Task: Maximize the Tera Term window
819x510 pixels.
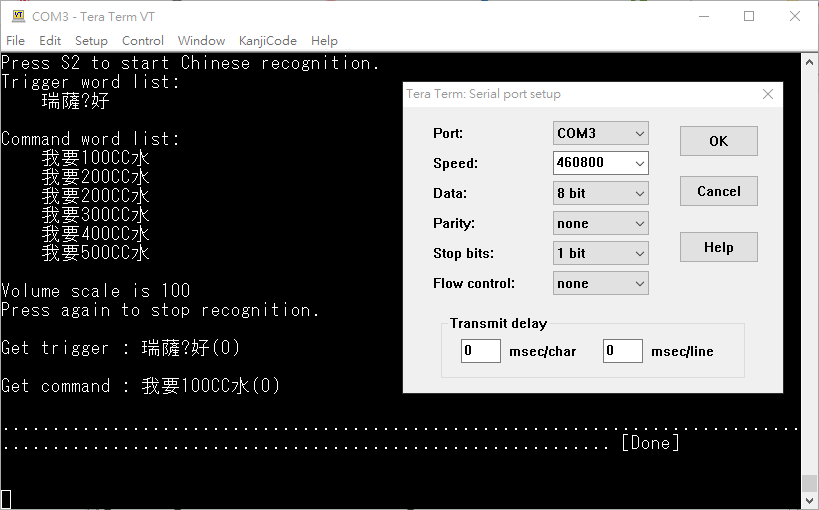Action: coord(749,16)
